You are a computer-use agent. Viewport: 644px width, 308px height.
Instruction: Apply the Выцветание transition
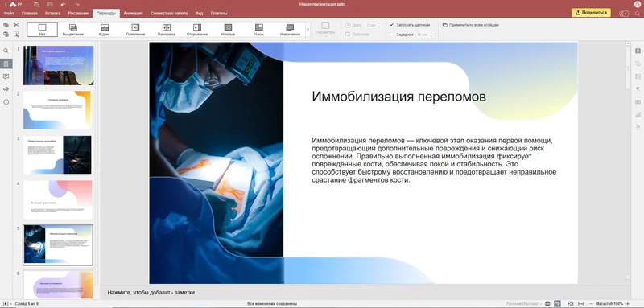click(x=73, y=30)
